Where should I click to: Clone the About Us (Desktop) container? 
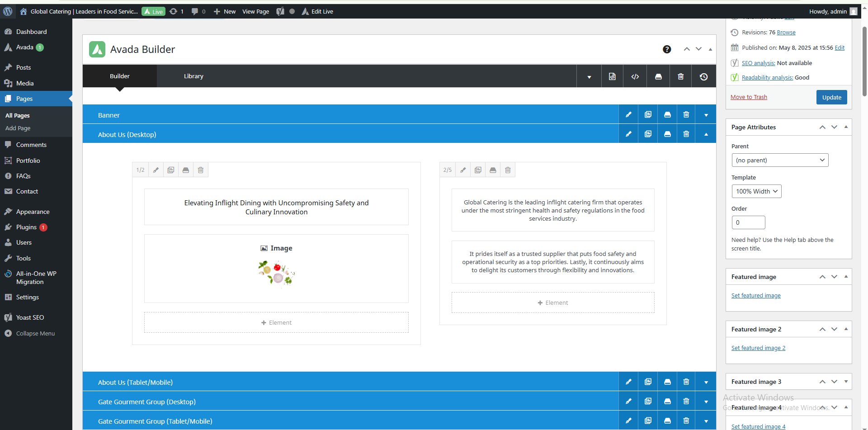coord(648,134)
